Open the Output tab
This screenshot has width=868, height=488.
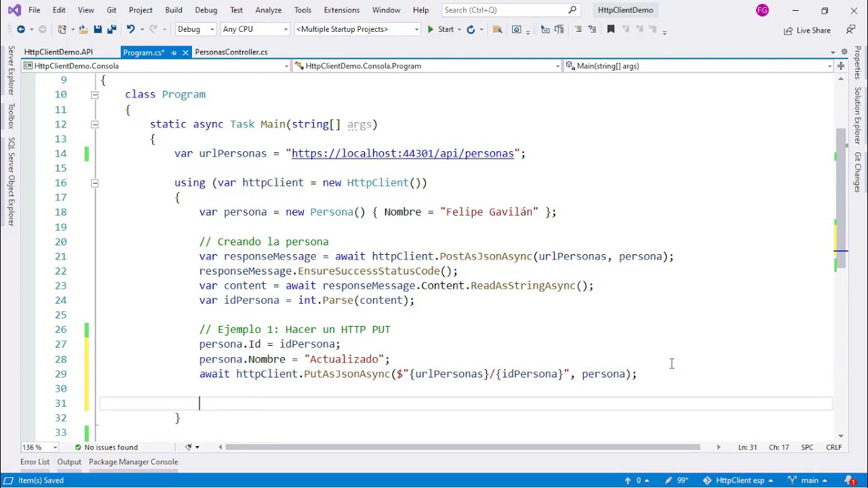click(x=69, y=462)
